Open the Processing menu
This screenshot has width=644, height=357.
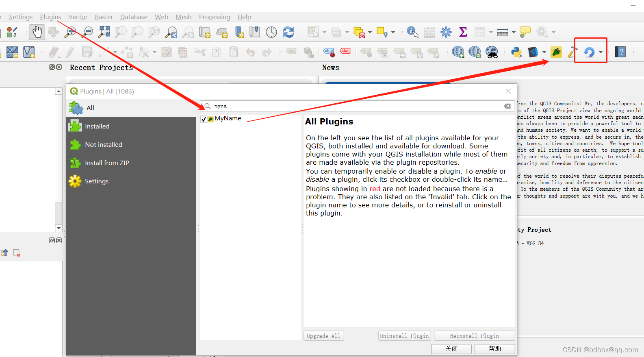click(215, 17)
